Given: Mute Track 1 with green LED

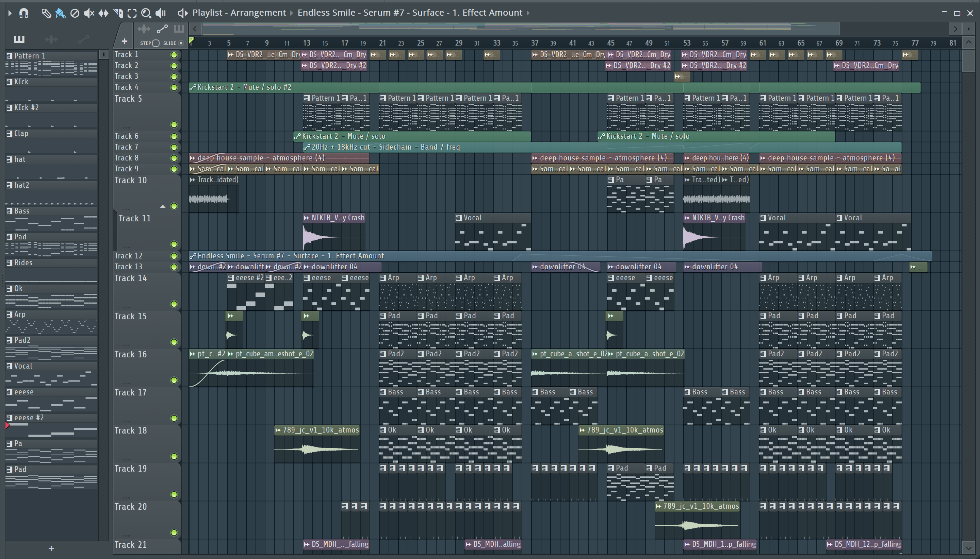Looking at the screenshot, I should click(174, 55).
